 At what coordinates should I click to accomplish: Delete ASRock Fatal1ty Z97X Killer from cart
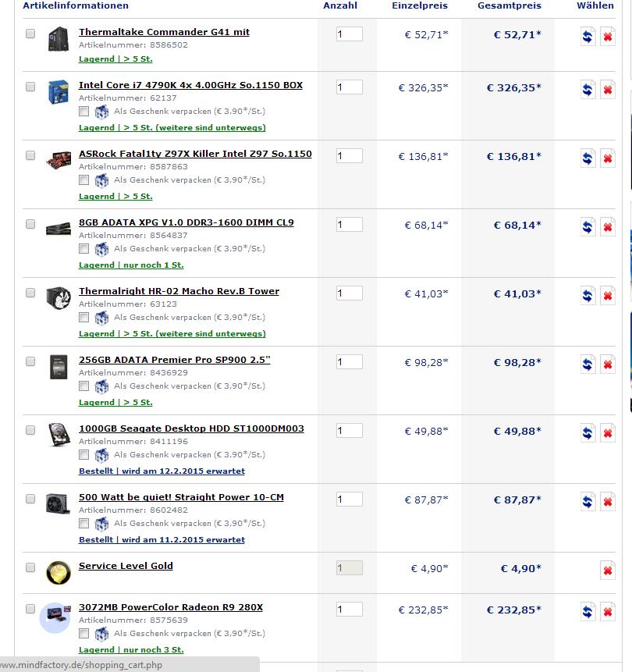point(608,158)
